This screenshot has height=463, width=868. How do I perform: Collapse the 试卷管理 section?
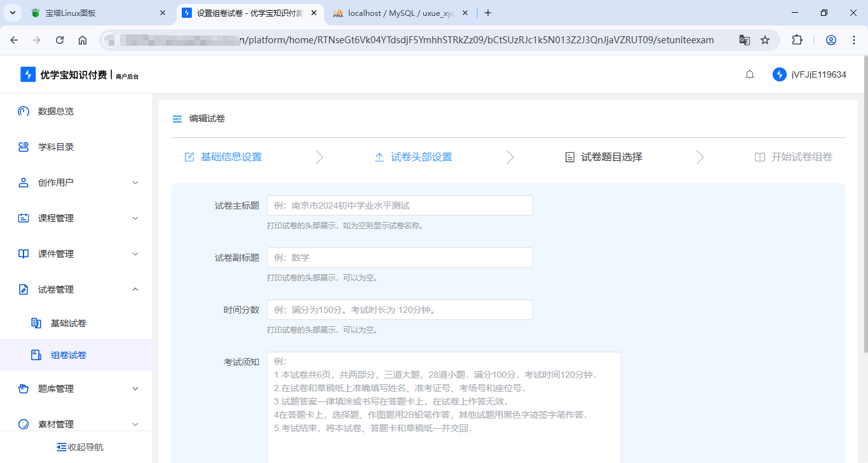pyautogui.click(x=134, y=289)
